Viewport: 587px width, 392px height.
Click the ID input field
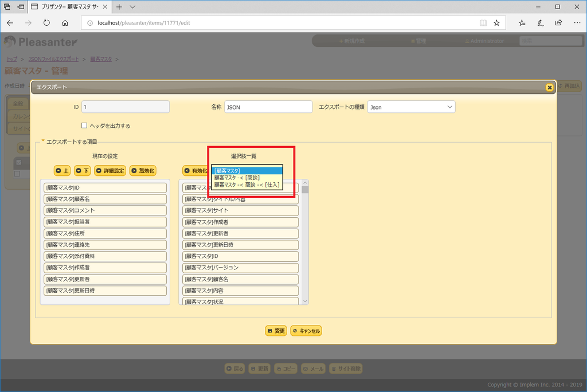click(x=126, y=107)
